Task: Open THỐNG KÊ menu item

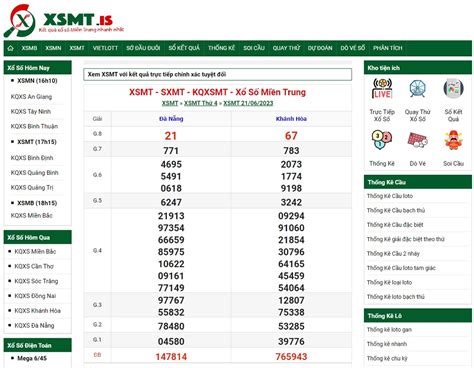Action: (222, 48)
